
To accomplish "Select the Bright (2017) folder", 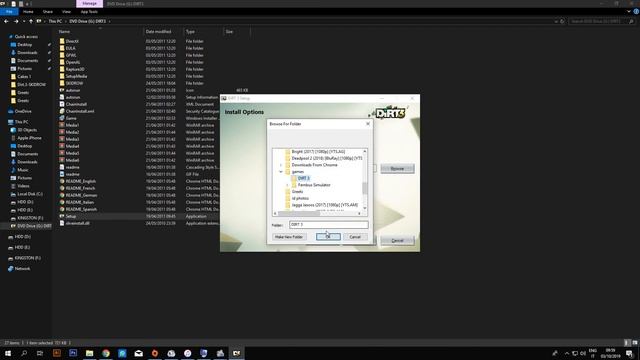I will [x=318, y=152].
